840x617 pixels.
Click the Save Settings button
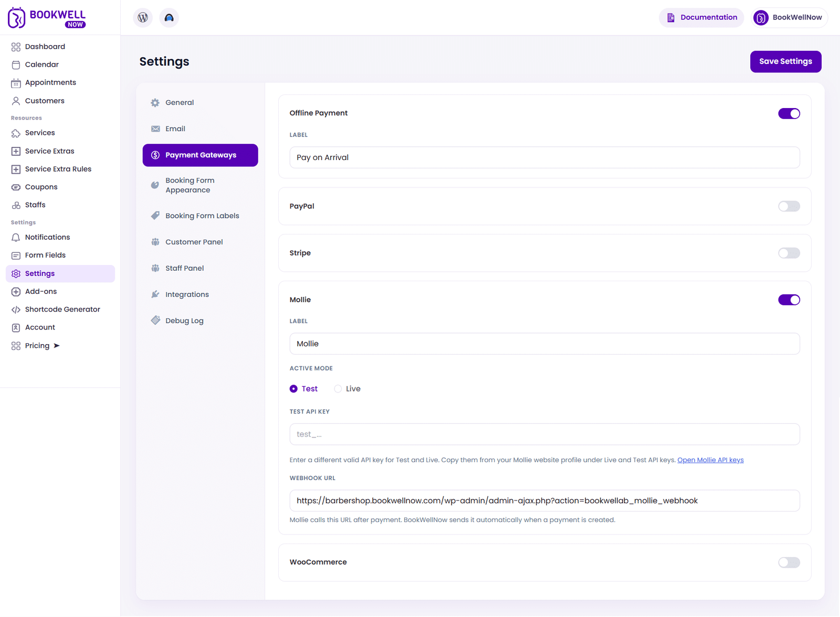point(785,61)
